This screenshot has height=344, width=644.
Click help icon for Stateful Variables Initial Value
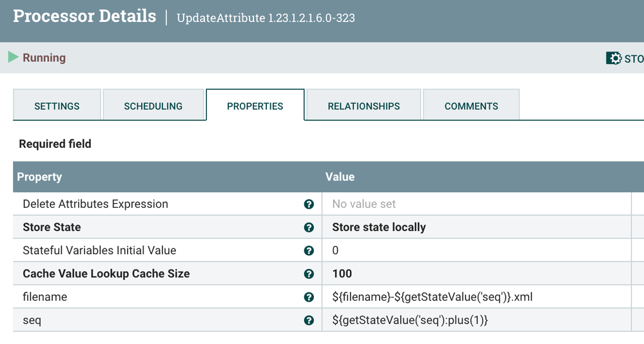(x=309, y=250)
